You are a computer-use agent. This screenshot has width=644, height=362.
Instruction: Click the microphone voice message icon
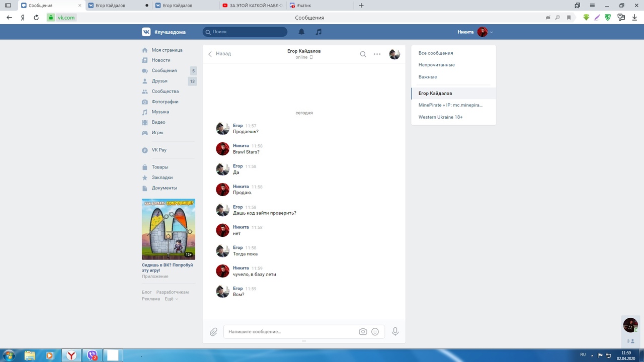point(395,332)
